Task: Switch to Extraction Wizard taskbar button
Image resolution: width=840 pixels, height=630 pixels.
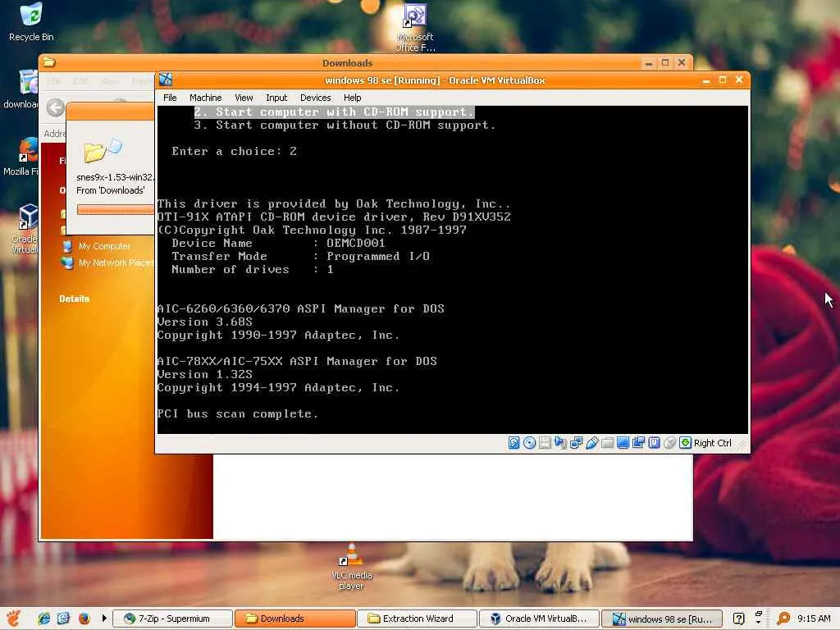Action: coord(418,619)
